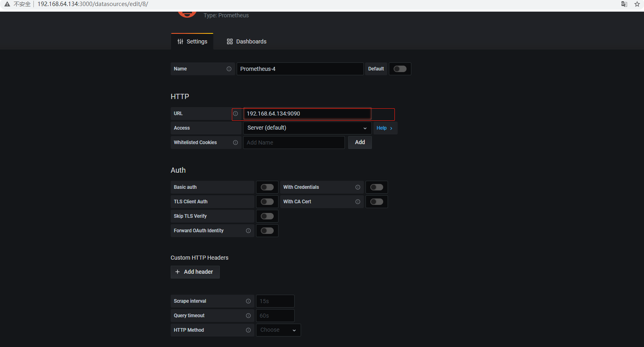Open the HTTP Method Choose dropdown
The image size is (644, 347).
pos(279,330)
